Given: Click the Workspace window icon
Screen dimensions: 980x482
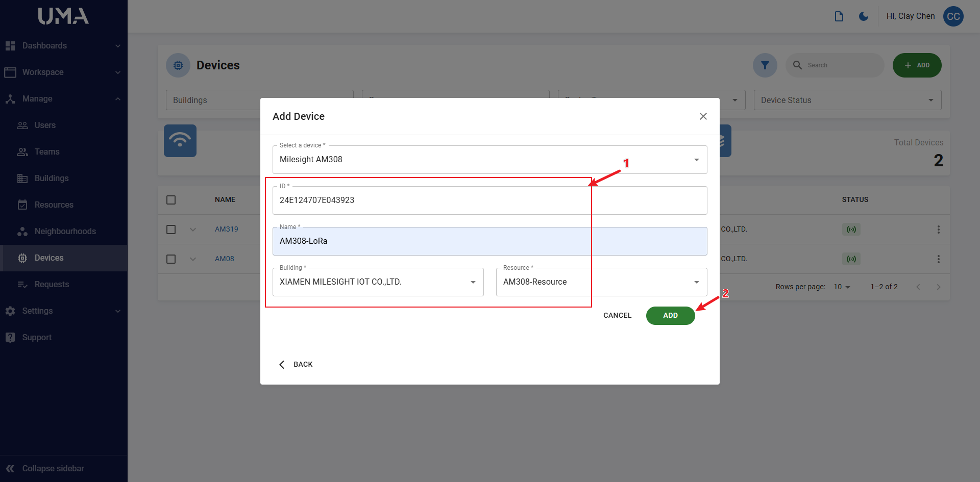Looking at the screenshot, I should pos(10,72).
